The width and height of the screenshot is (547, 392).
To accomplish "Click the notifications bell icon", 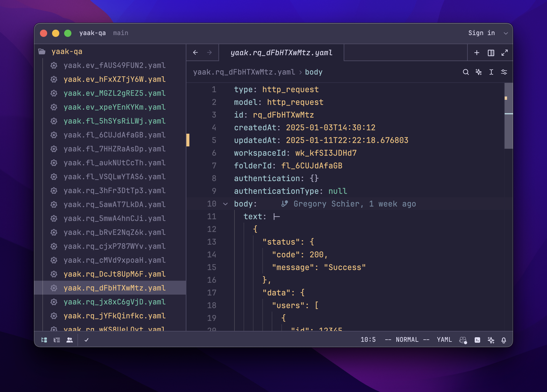I will click(504, 340).
